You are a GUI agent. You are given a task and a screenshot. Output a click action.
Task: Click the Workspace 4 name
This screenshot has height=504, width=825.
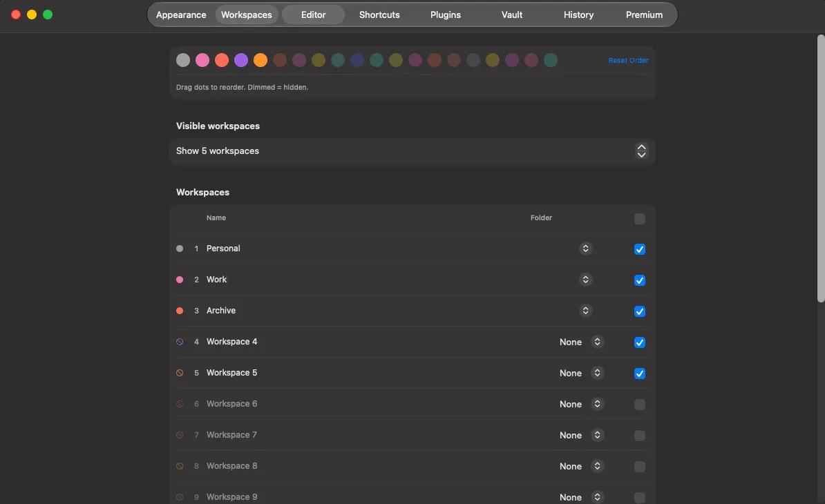pyautogui.click(x=232, y=342)
